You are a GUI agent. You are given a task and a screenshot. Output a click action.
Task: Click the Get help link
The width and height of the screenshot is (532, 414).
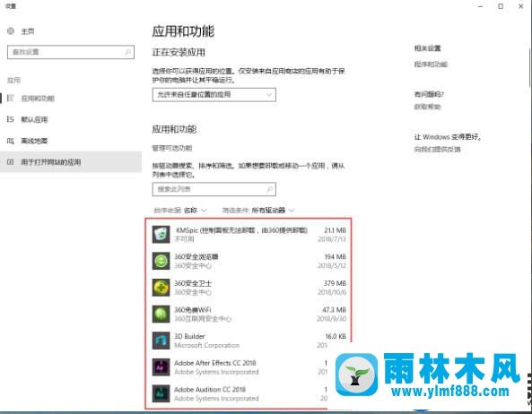tap(428, 107)
